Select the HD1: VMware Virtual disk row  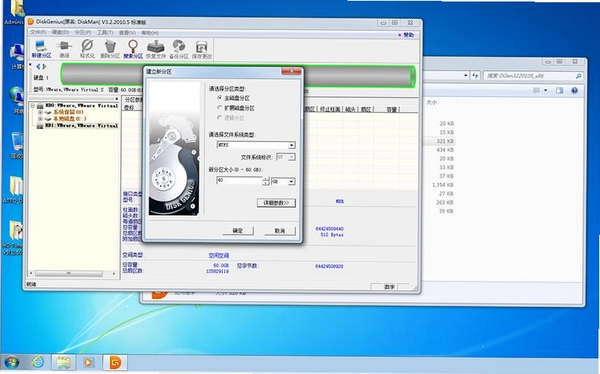[x=82, y=126]
